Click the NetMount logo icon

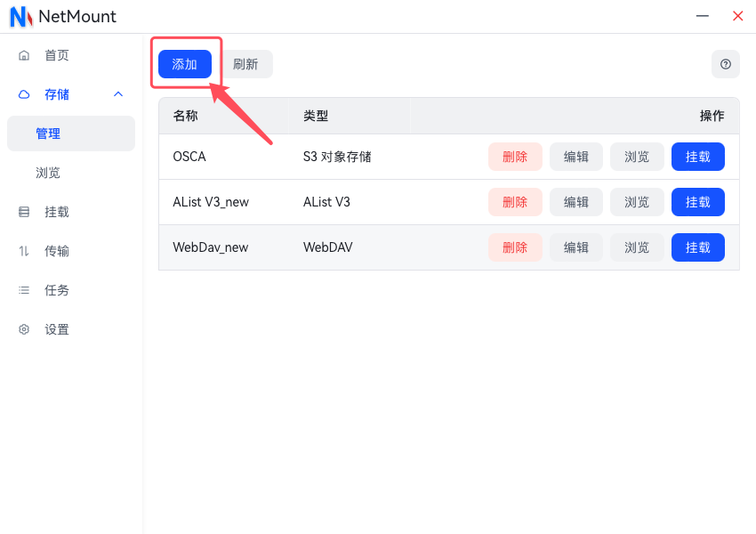pyautogui.click(x=21, y=16)
